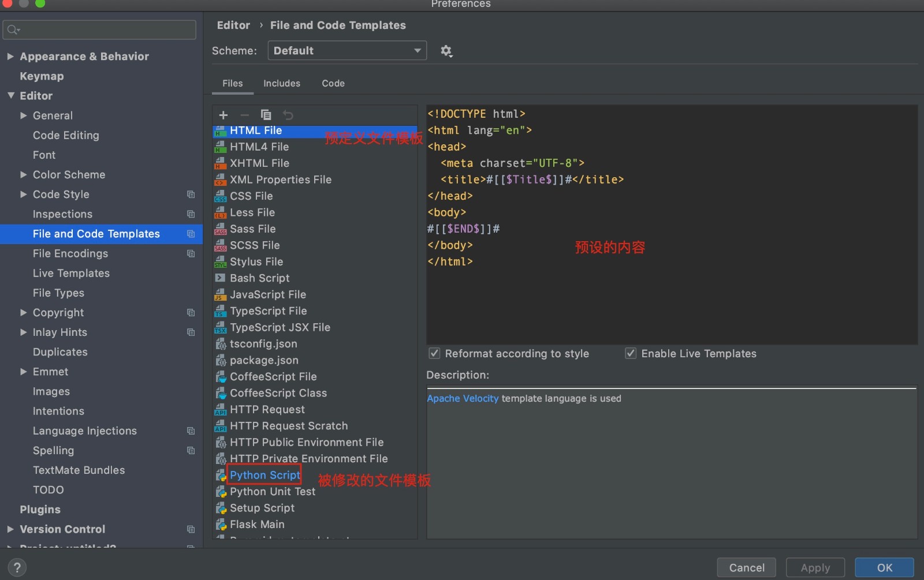
Task: Click the JavaScript File template icon
Action: [x=220, y=295]
